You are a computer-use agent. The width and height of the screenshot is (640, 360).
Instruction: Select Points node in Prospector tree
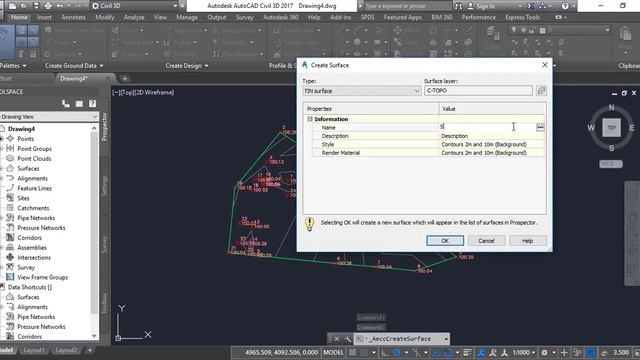click(25, 139)
